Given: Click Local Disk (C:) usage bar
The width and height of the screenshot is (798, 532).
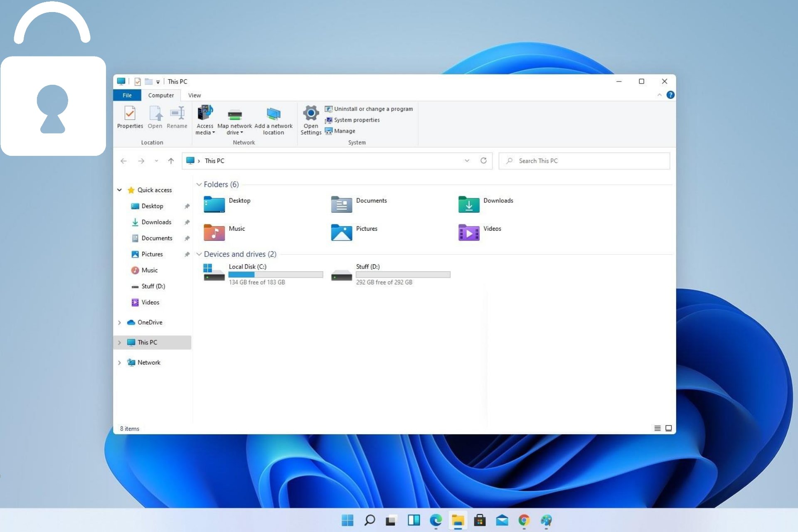Looking at the screenshot, I should 276,275.
